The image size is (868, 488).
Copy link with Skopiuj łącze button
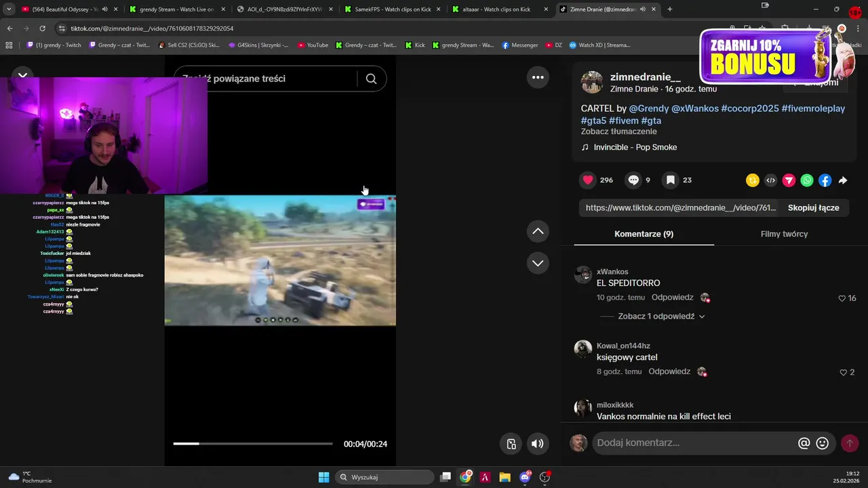coord(813,208)
